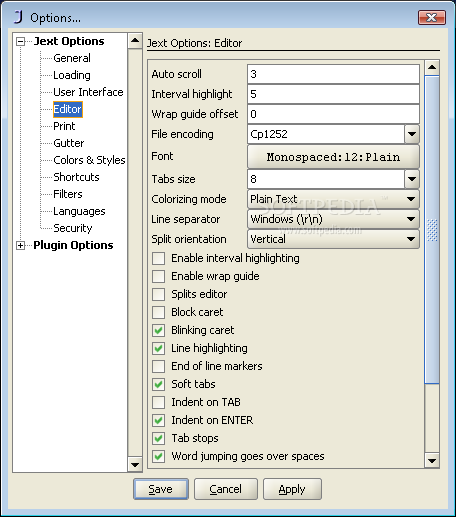Screen dimensions: 456x517
Task: Open the File encoding dropdown arrow
Action: (x=412, y=134)
